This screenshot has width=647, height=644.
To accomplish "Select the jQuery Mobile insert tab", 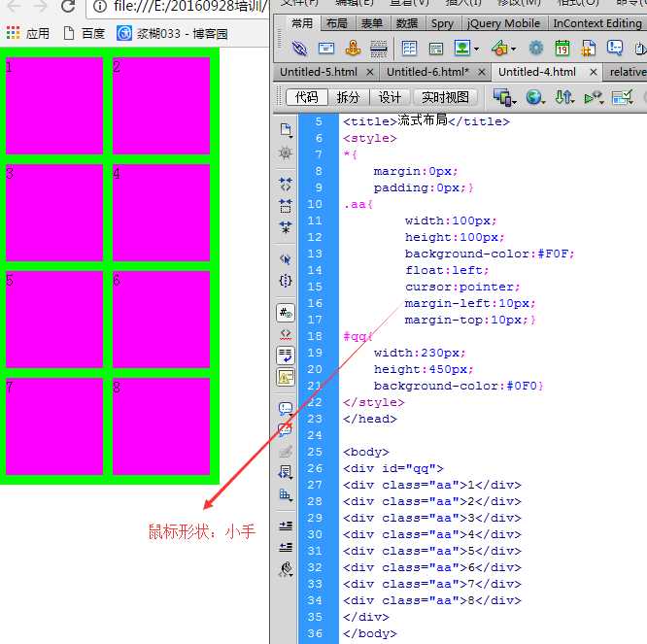I will point(503,23).
